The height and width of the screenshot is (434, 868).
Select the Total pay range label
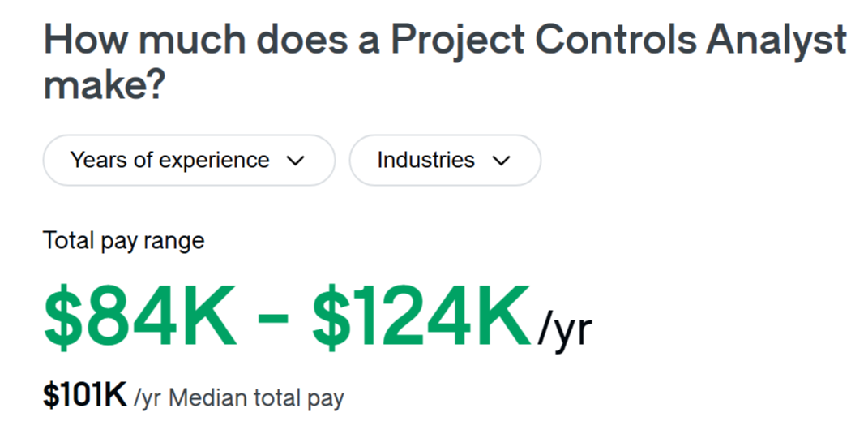click(x=123, y=241)
